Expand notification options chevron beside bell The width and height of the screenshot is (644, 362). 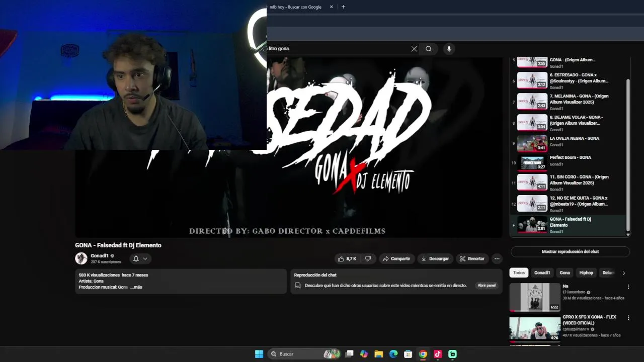click(145, 258)
